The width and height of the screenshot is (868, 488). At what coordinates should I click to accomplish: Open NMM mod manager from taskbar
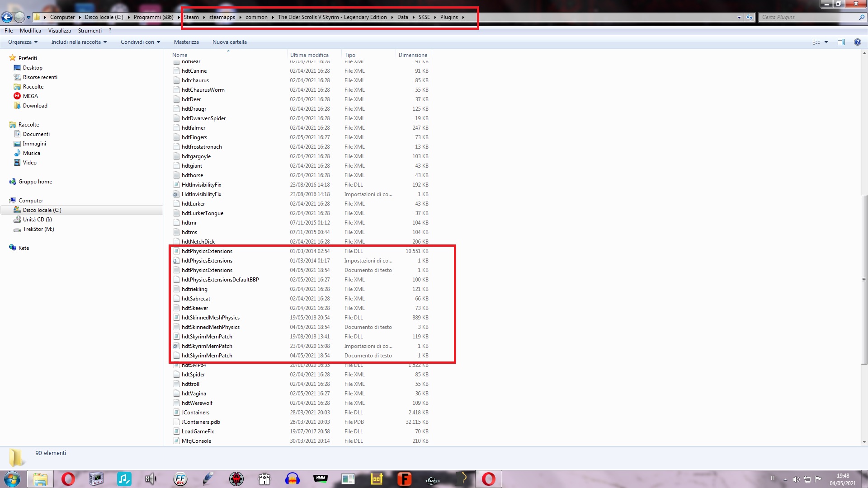click(321, 479)
